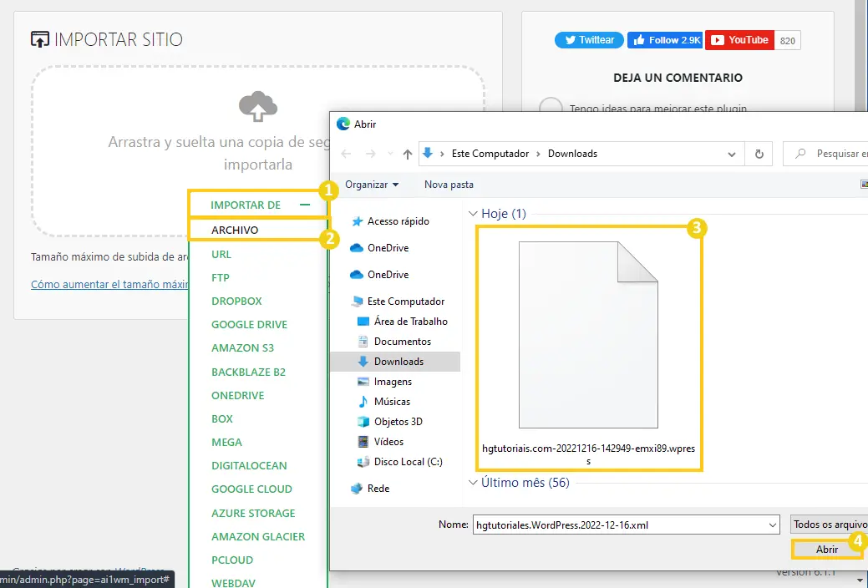Choose GOOGLE DRIVE import option
The image size is (868, 588).
tap(249, 324)
